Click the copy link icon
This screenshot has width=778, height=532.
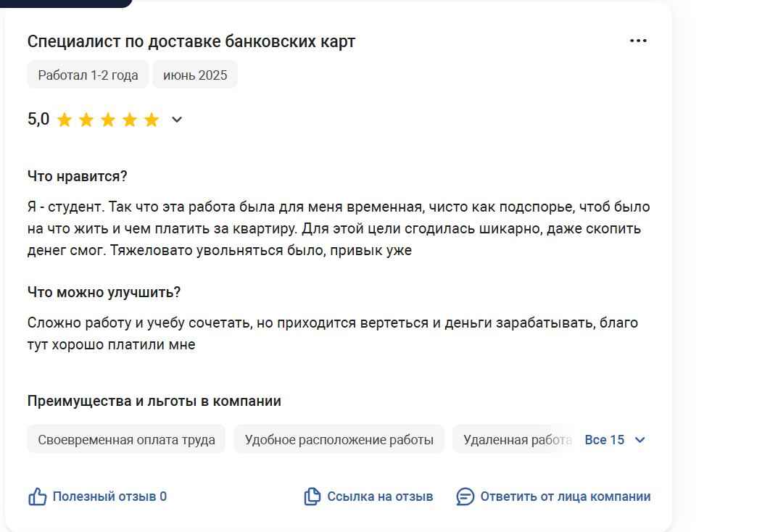coord(312,496)
